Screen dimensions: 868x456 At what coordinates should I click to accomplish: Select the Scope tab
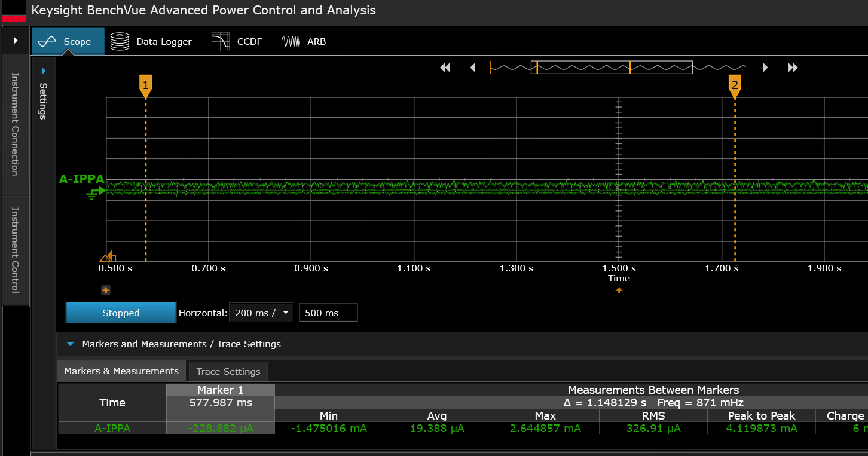68,41
